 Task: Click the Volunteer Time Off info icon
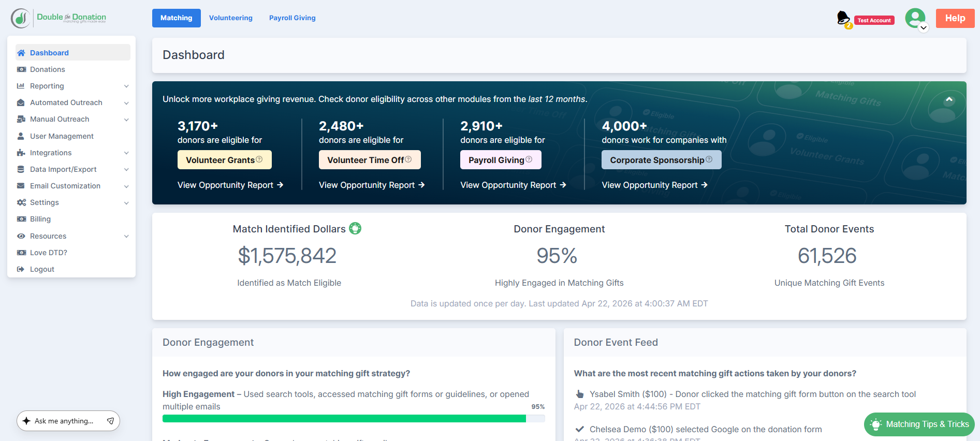click(408, 159)
